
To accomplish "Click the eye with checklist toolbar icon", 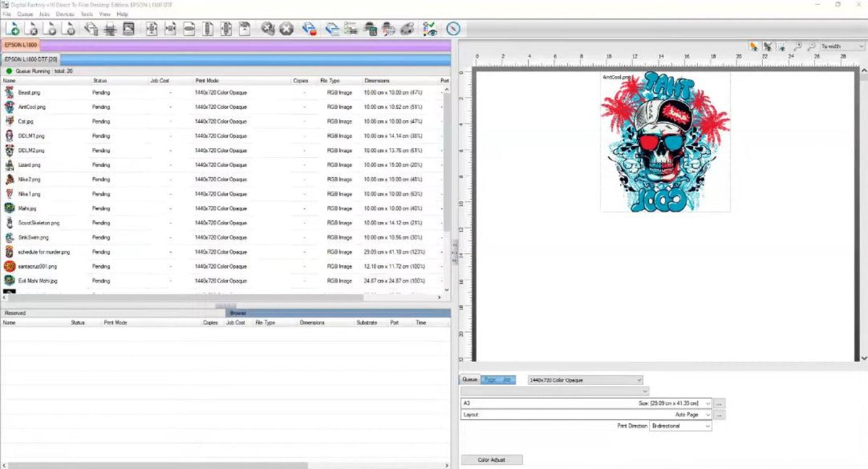I will (430, 29).
